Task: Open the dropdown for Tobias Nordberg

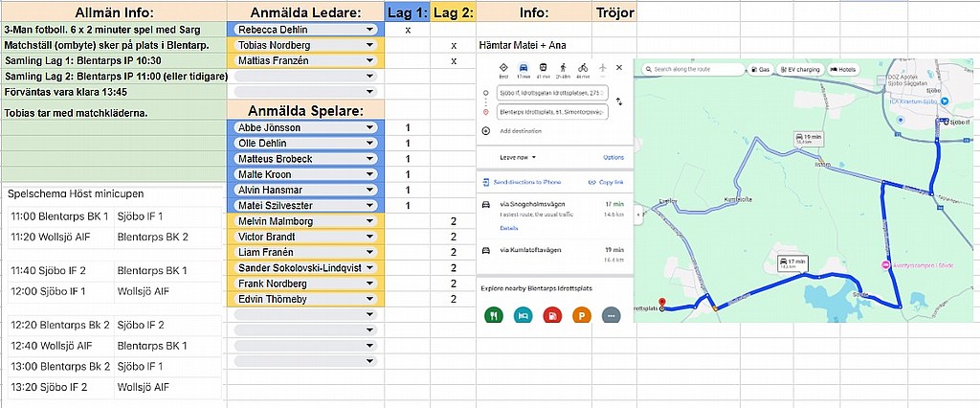Action: tap(369, 45)
